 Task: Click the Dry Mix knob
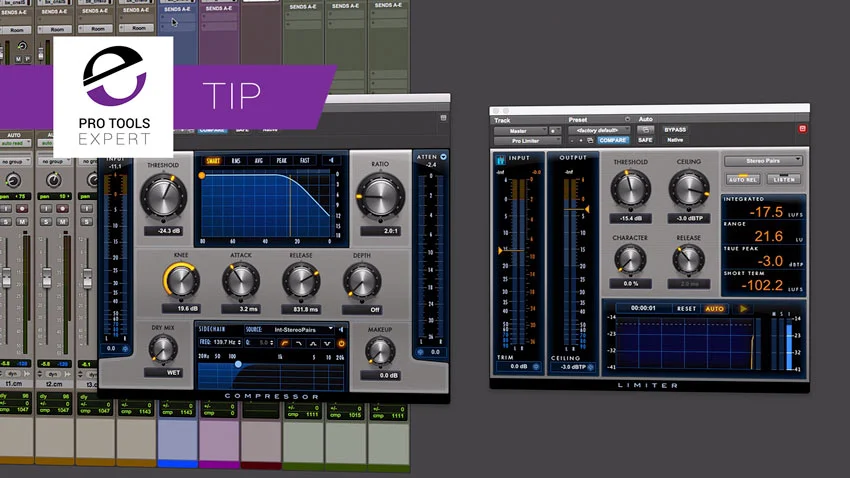163,348
